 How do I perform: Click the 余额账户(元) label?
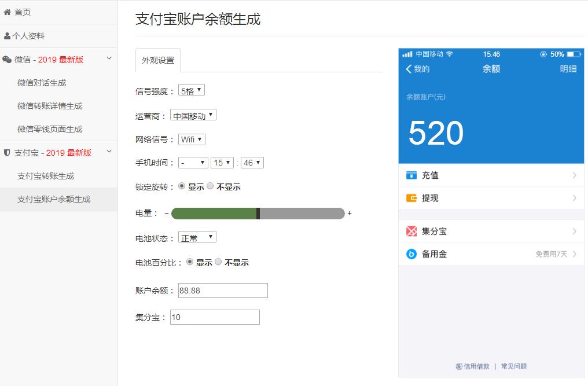click(426, 97)
